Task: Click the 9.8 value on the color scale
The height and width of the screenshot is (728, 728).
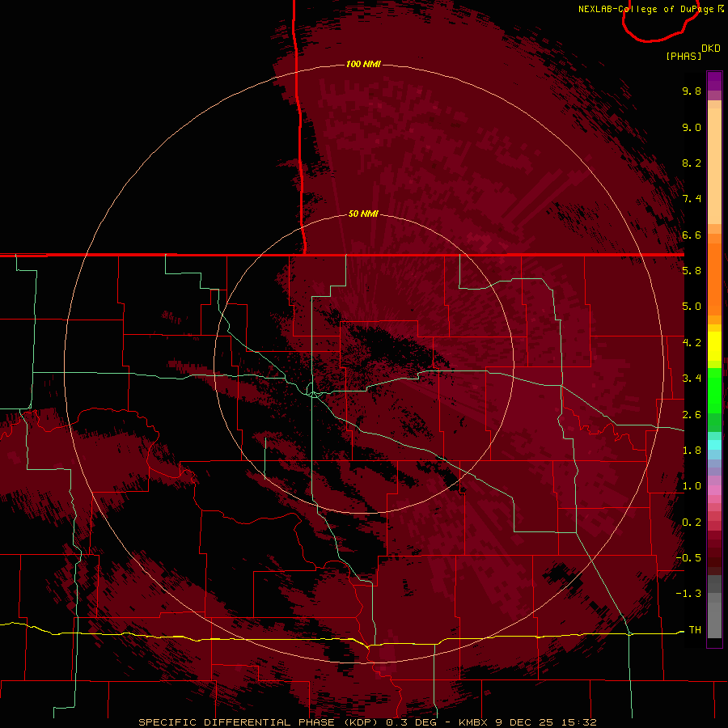Action: tap(692, 91)
